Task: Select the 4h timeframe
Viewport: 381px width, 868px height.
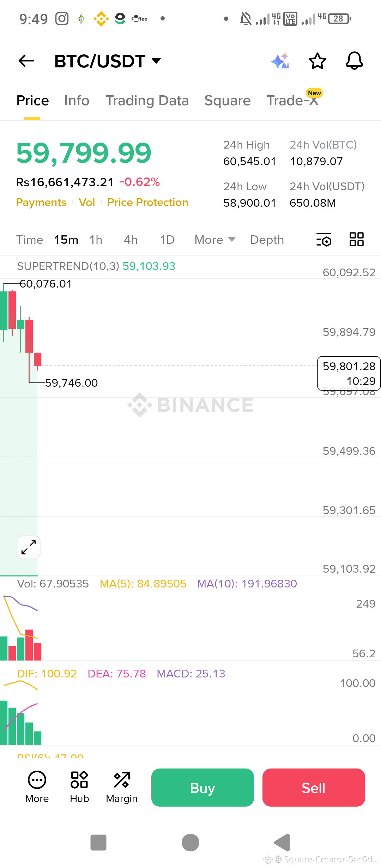Action: coord(131,240)
